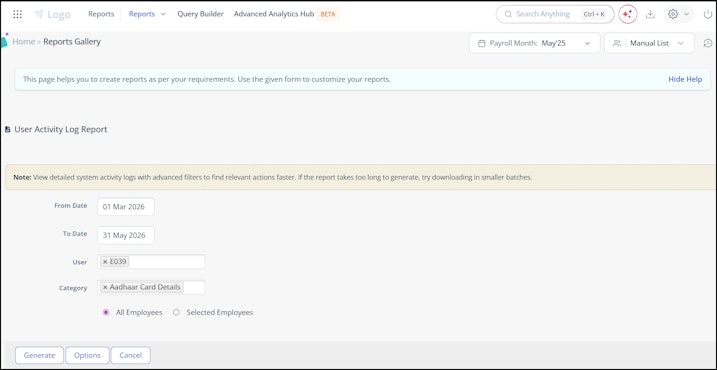Click the BETA badge
This screenshot has width=717, height=370.
(x=328, y=14)
